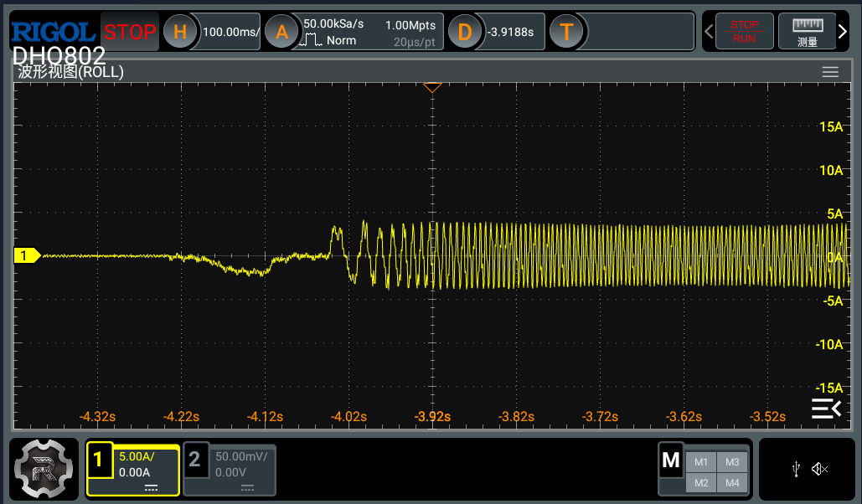The image size is (862, 504).
Task: Click channel 1 DC coupling icon
Action: point(151,488)
